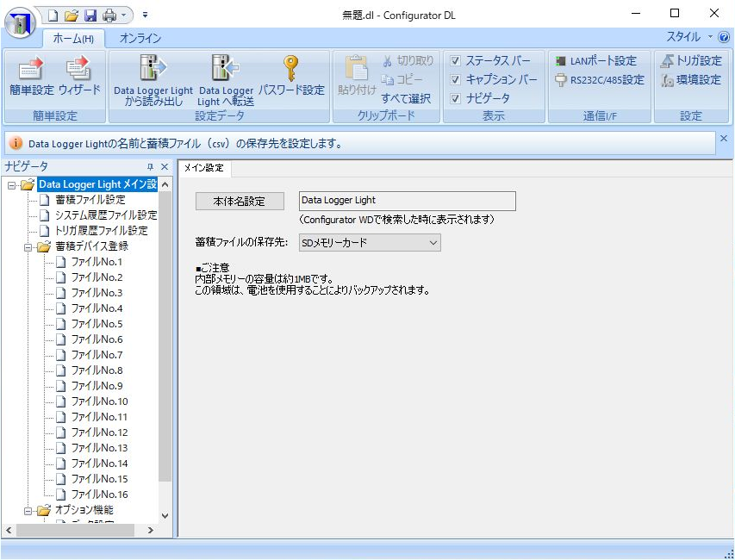Select ファイルNo.10 in navigator
The width and height of the screenshot is (735, 560).
(99, 401)
